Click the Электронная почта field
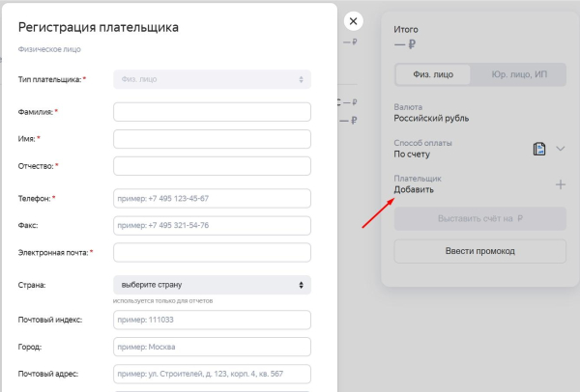 tap(212, 252)
